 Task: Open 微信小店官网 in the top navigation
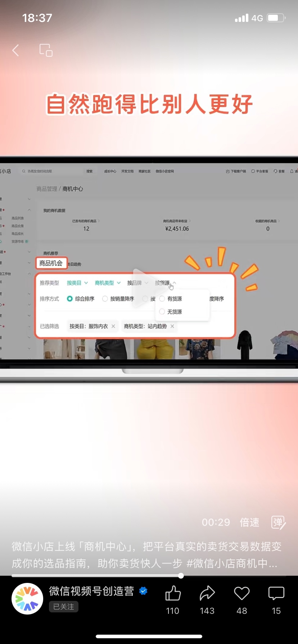165,171
